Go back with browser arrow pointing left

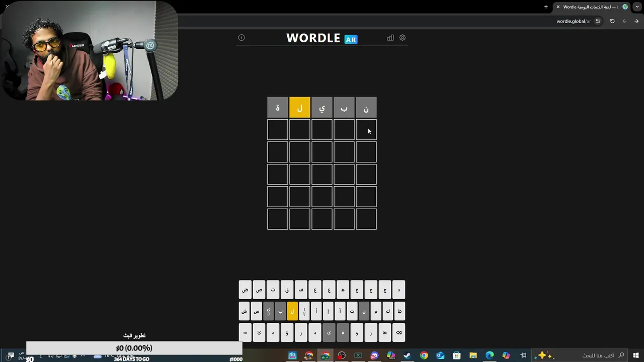click(x=624, y=21)
